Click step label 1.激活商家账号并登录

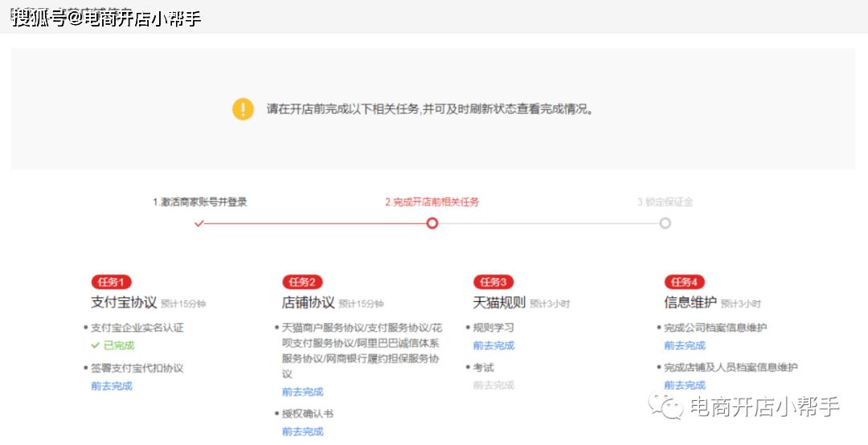(x=200, y=202)
